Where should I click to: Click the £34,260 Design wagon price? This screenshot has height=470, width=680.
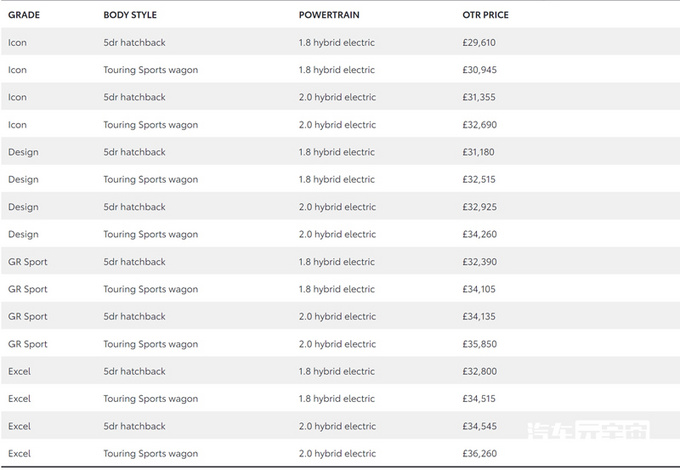pos(473,234)
